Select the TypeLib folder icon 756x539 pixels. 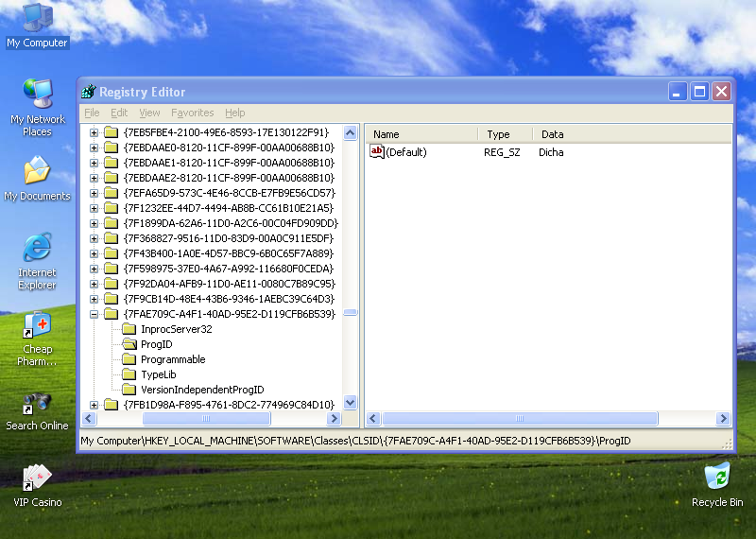[129, 374]
